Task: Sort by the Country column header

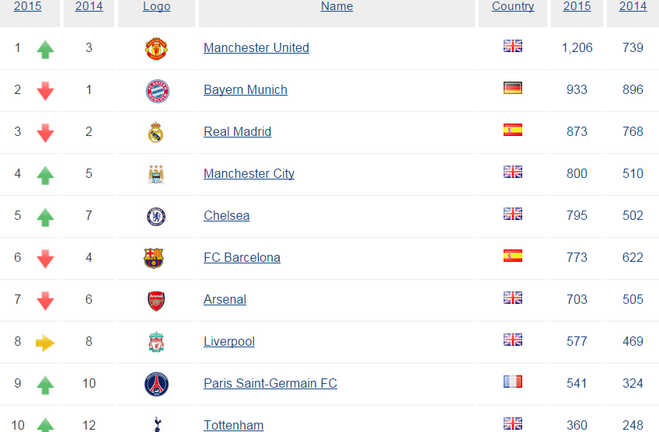Action: (513, 6)
